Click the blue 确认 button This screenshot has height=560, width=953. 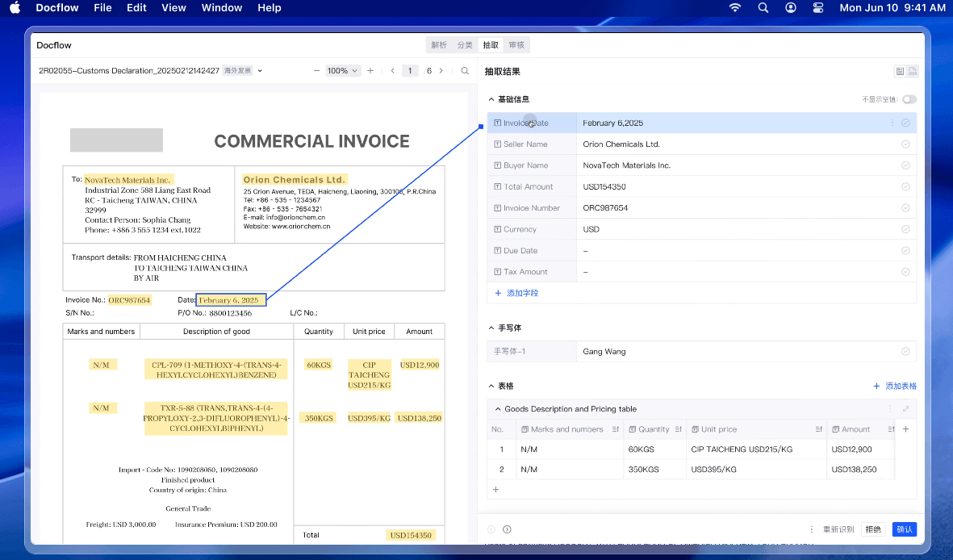904,529
